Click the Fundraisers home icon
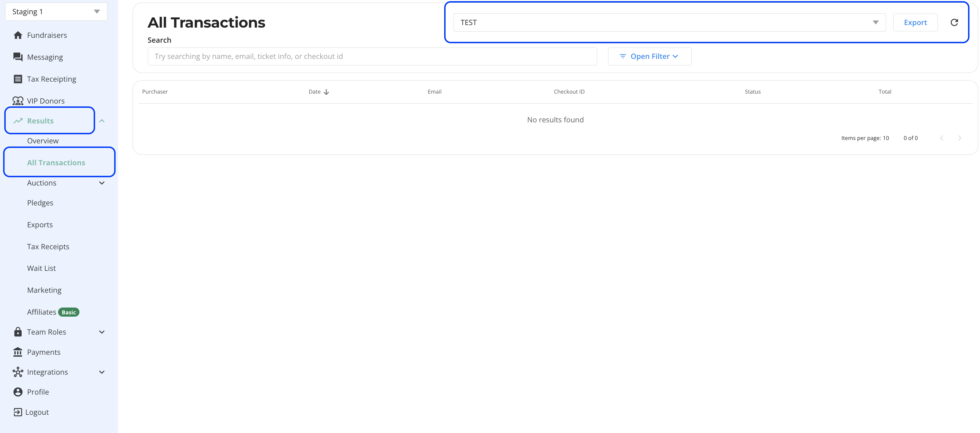 click(18, 35)
